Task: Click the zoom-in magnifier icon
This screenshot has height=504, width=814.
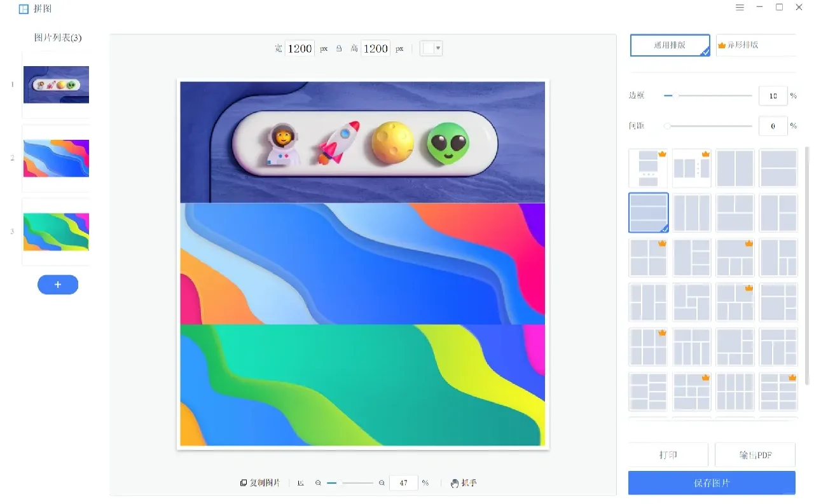Action: (382, 482)
